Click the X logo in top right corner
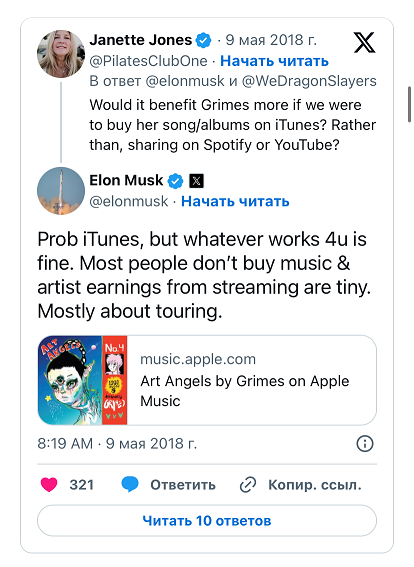The height and width of the screenshot is (567, 414). click(364, 42)
